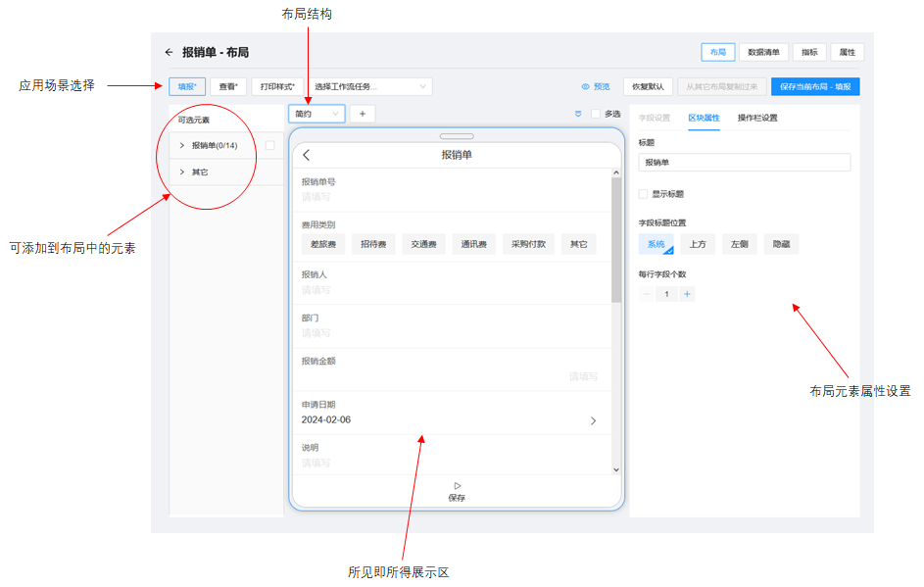Screen dimensions: 924x587
Task: Click the 保存 play icon in preview
Action: 457,485
